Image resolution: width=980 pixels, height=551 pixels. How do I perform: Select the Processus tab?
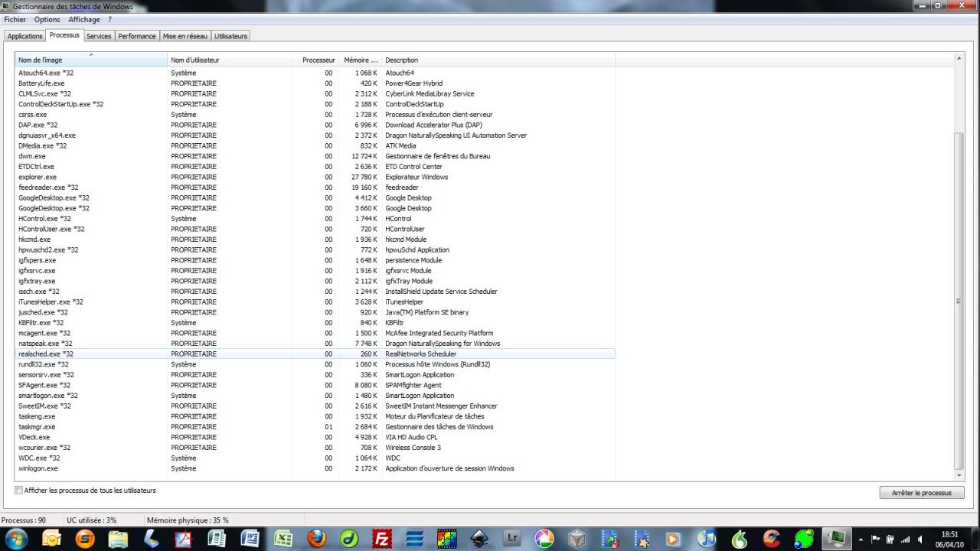(64, 35)
